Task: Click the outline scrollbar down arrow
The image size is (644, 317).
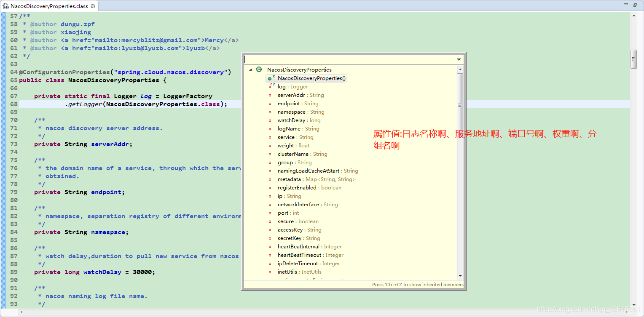Action: [x=460, y=276]
